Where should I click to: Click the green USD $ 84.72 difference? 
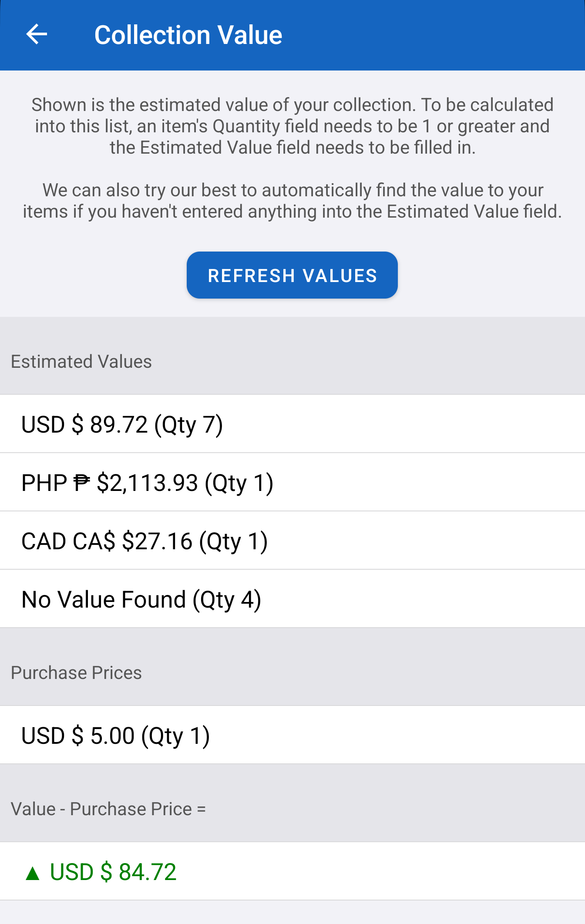[113, 872]
